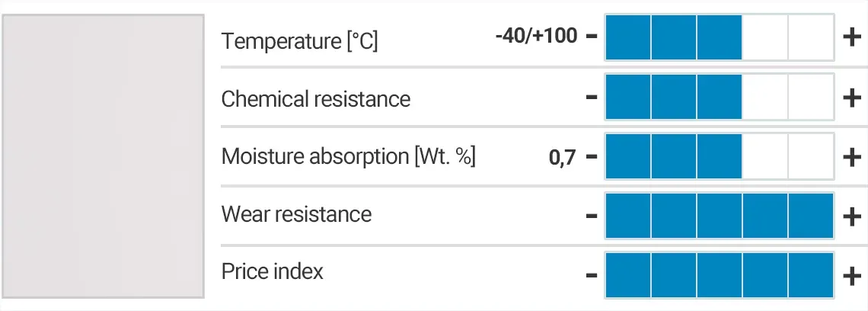Click the plus icon beside Temperature rating
Screen dimensions: 868x311
pos(851,37)
